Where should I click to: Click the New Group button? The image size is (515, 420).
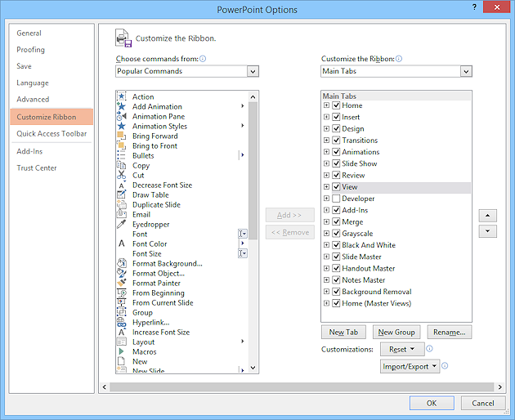point(396,332)
